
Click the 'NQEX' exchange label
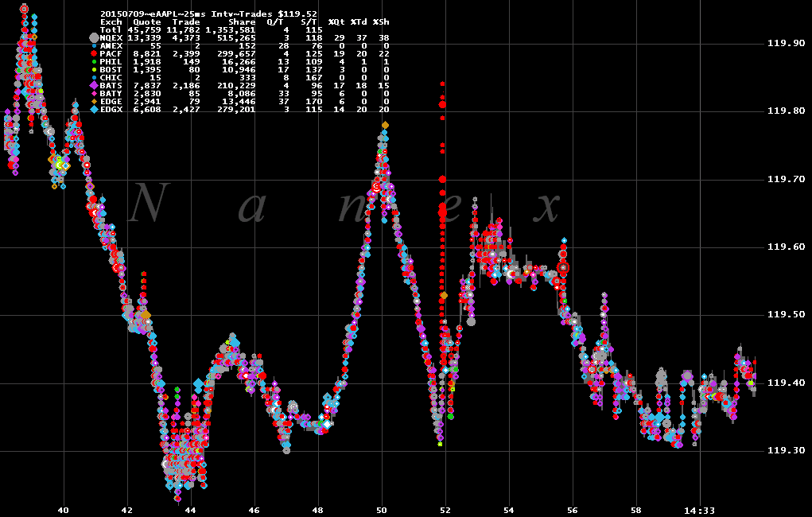[111, 38]
